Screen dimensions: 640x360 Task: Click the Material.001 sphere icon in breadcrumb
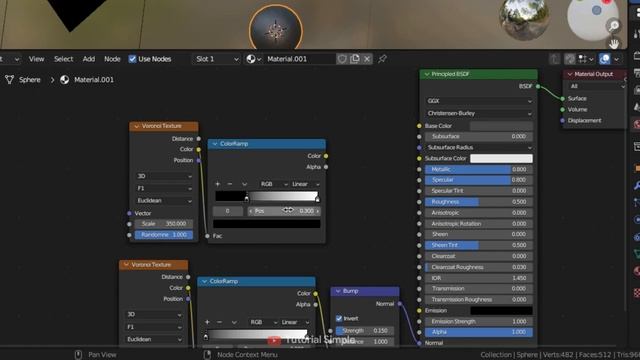coord(64,80)
